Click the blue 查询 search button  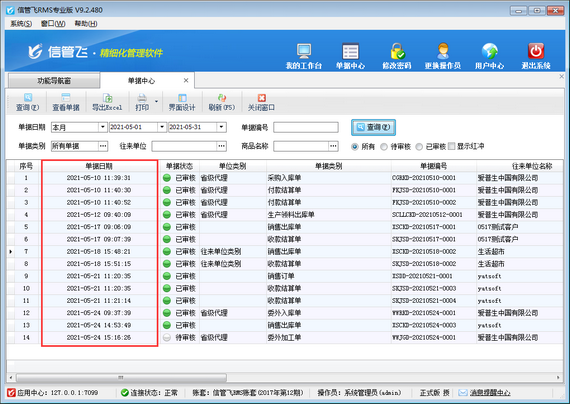373,127
